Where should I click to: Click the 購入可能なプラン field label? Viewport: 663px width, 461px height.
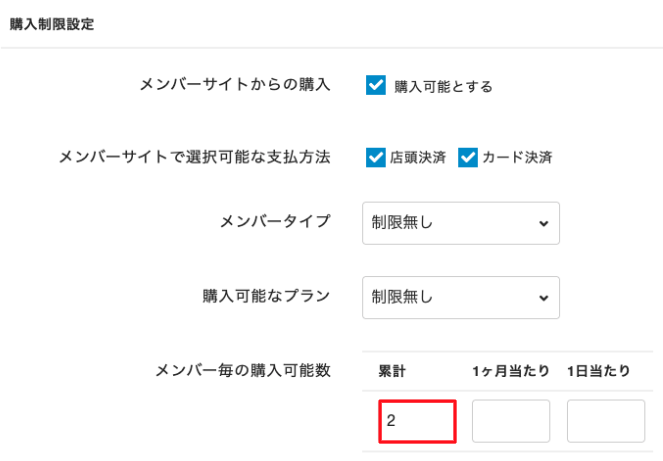click(266, 296)
